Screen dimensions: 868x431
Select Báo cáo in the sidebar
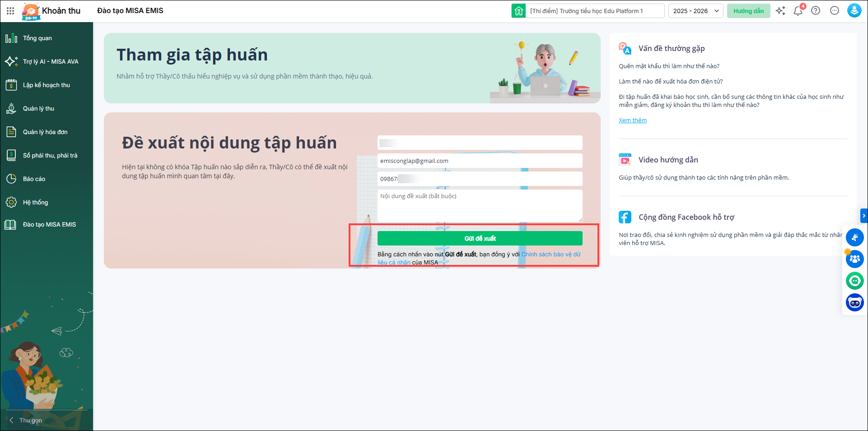coord(34,179)
